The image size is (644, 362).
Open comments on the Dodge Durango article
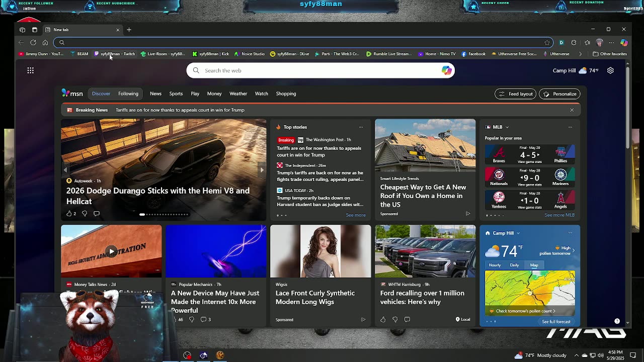97,214
